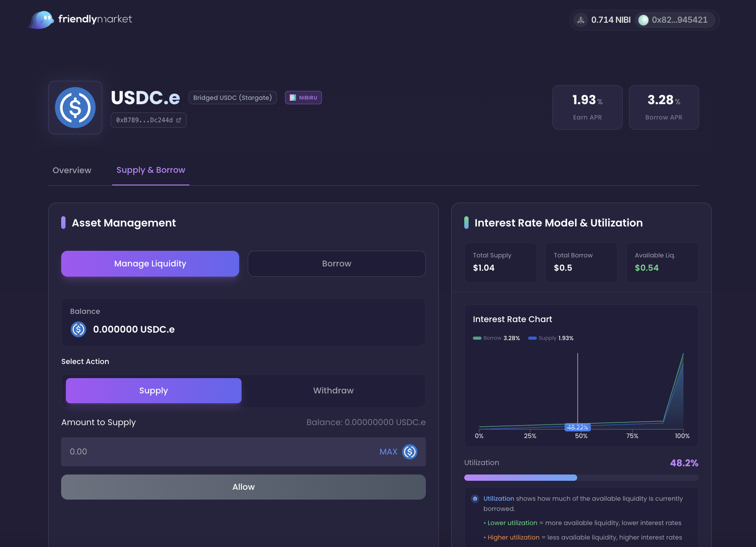Viewport: 756px width, 547px height.
Task: Click MAX to fill the amount
Action: tap(389, 452)
